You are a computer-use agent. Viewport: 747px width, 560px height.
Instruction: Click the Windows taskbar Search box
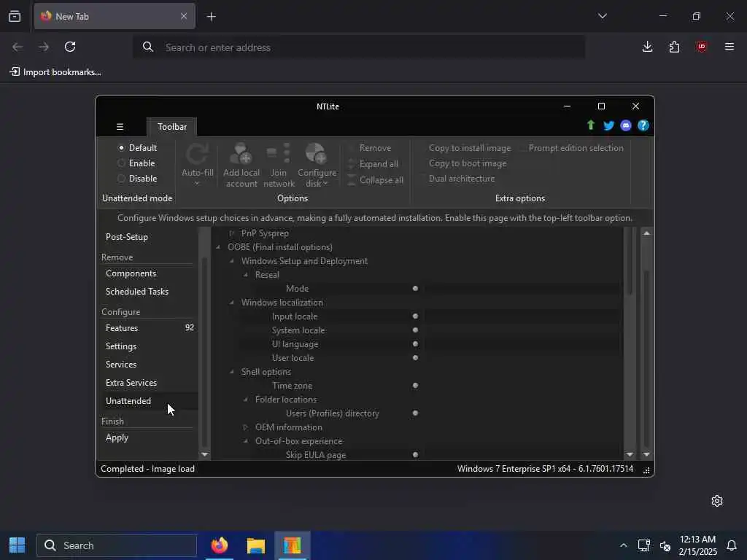click(117, 545)
